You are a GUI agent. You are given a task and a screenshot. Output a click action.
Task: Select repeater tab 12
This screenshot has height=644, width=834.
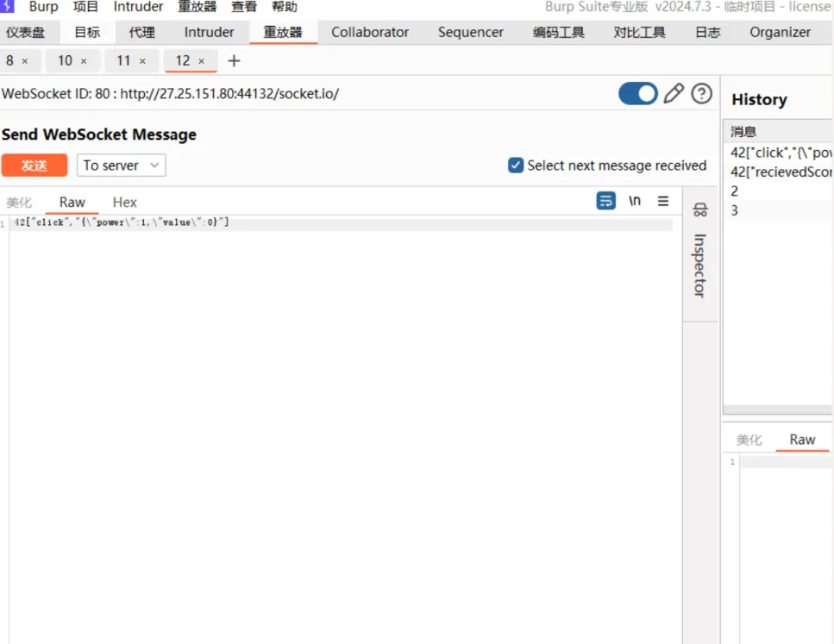(x=183, y=60)
